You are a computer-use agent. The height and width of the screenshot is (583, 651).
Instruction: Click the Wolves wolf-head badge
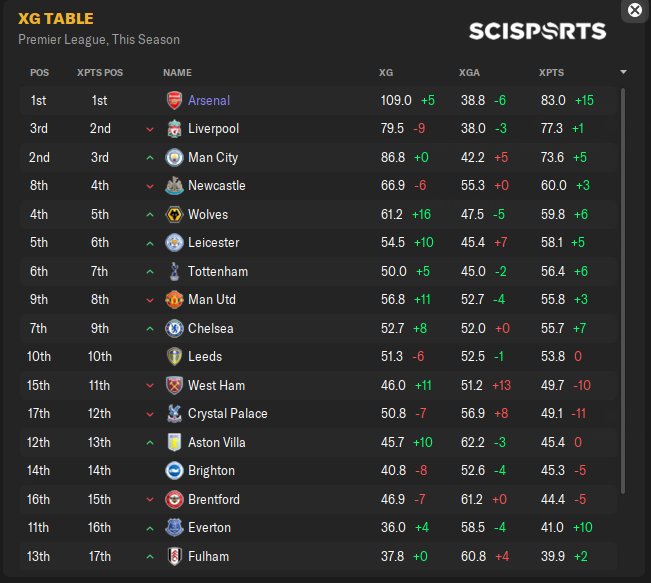pyautogui.click(x=174, y=214)
